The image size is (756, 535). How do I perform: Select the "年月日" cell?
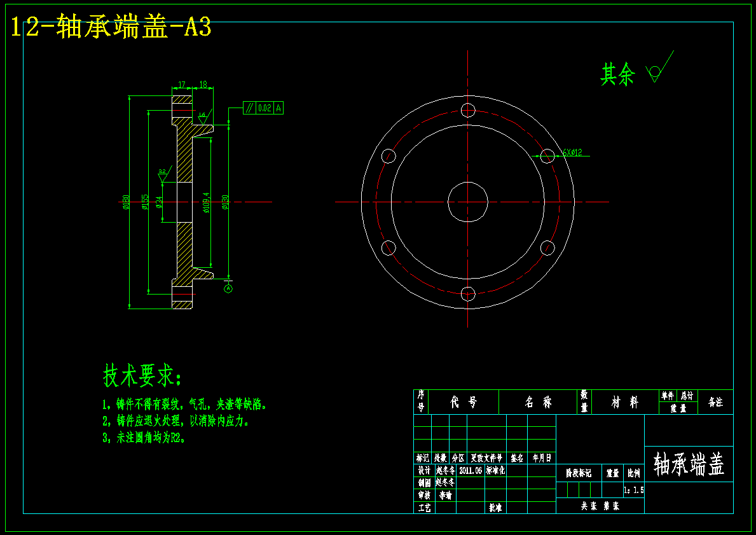click(542, 458)
